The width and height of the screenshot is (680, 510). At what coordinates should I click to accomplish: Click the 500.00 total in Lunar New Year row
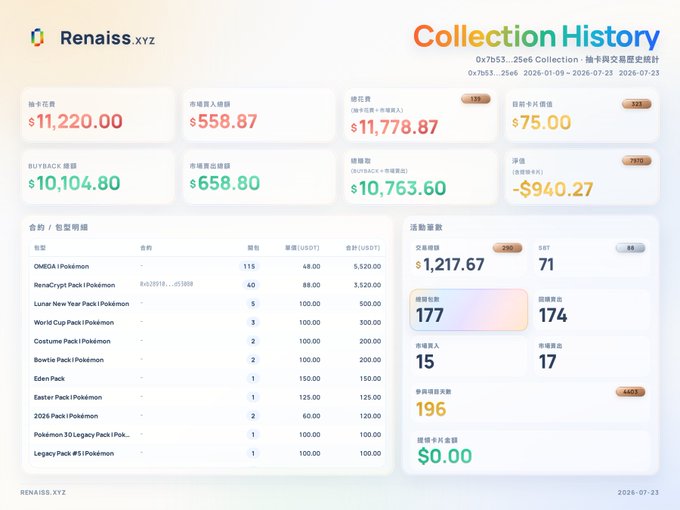[370, 304]
